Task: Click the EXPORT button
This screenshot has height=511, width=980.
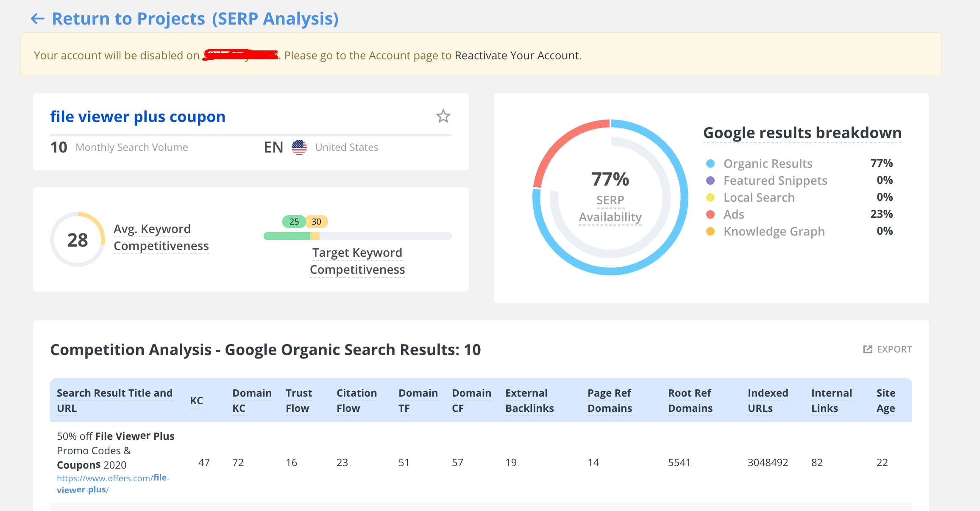Action: tap(888, 349)
